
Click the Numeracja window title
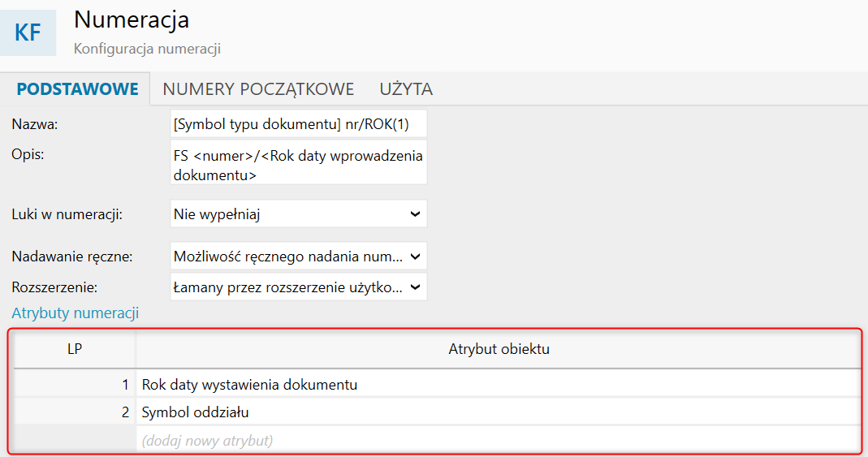(x=131, y=19)
